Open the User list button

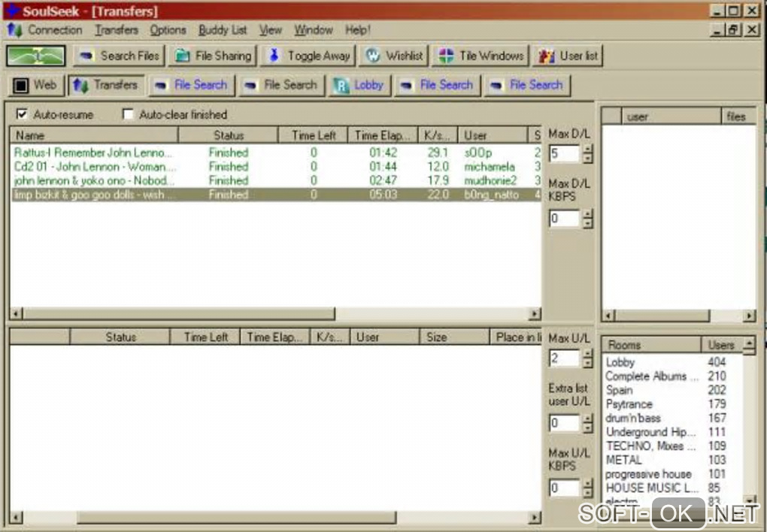[x=568, y=56]
